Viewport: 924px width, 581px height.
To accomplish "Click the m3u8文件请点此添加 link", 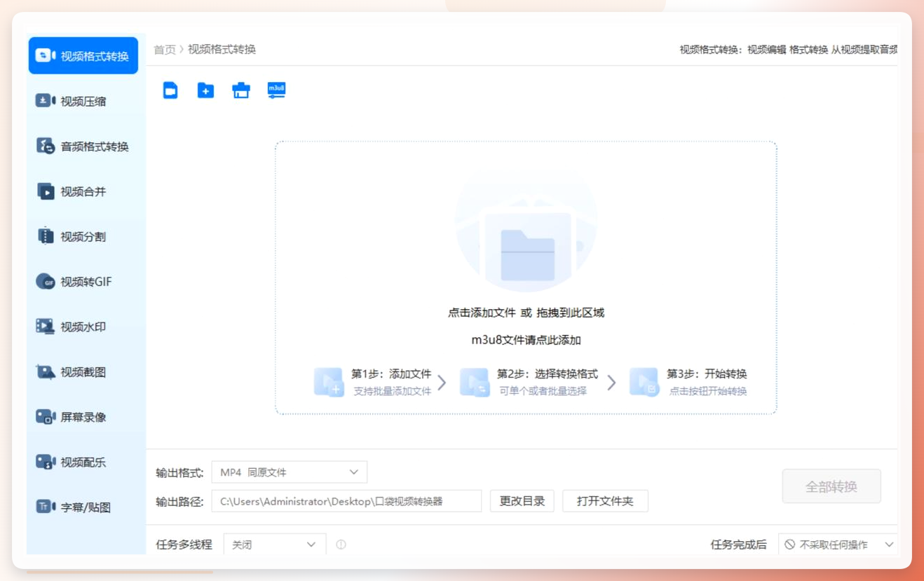I will tap(526, 340).
